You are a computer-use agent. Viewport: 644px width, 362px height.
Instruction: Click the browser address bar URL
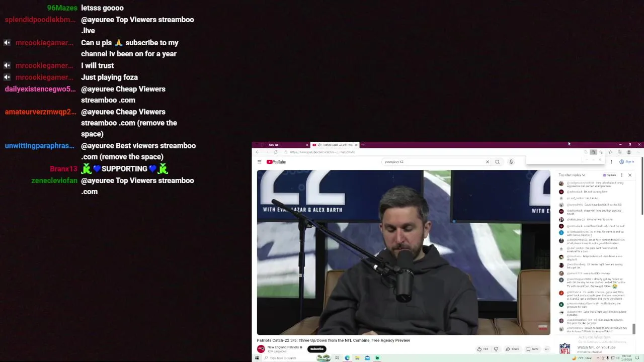(x=322, y=152)
